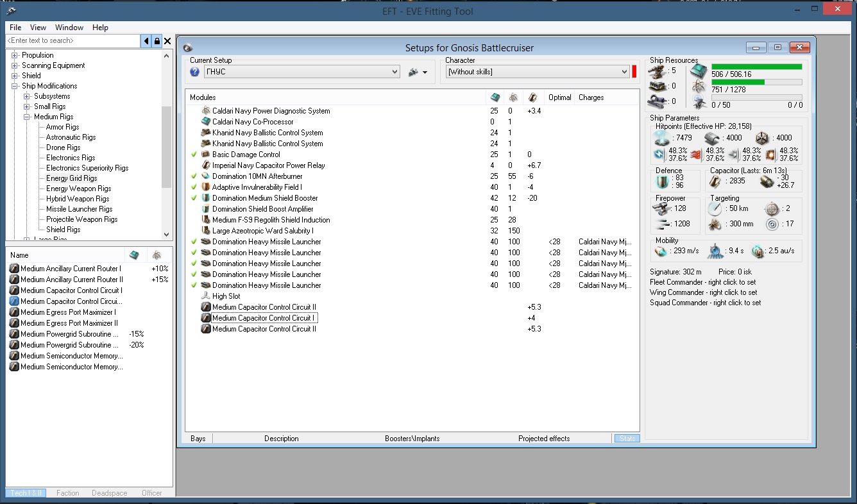Click the back arrow icon in search bar
857x504 pixels.
click(146, 41)
